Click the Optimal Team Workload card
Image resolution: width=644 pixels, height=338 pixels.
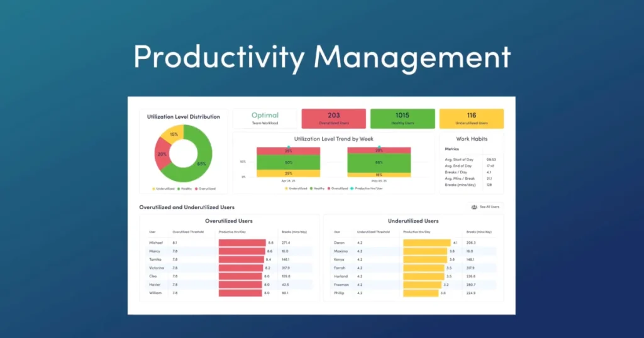(x=265, y=119)
